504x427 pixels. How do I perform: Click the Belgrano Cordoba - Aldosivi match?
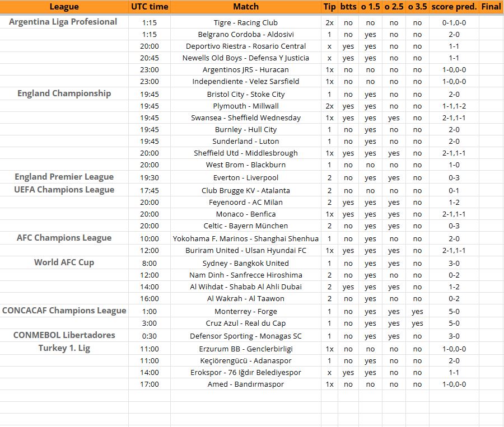246,34
